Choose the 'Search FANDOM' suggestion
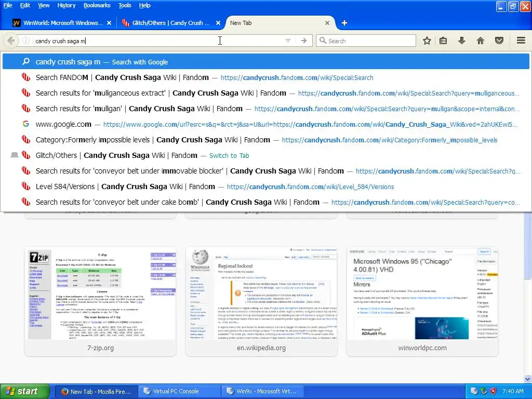 (x=266, y=77)
